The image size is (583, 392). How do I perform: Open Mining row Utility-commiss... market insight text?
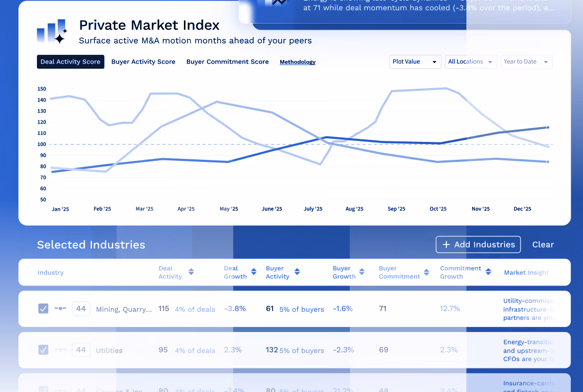pos(529,309)
